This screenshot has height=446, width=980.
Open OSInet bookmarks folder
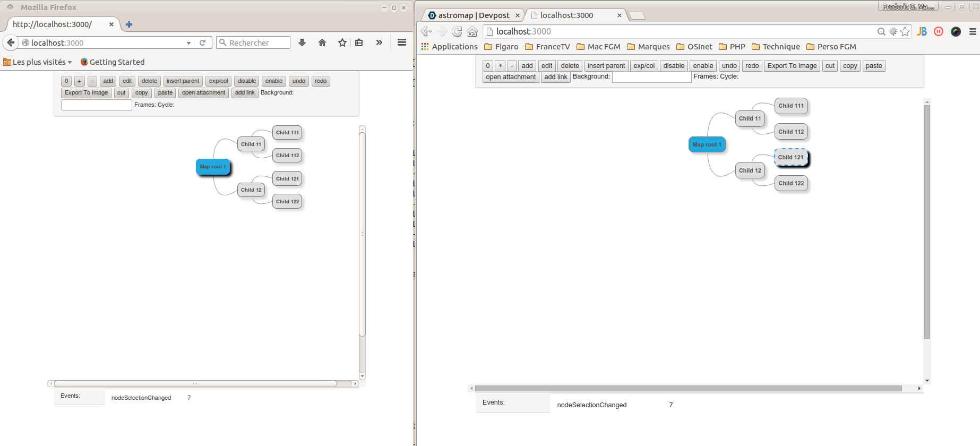[x=694, y=47]
